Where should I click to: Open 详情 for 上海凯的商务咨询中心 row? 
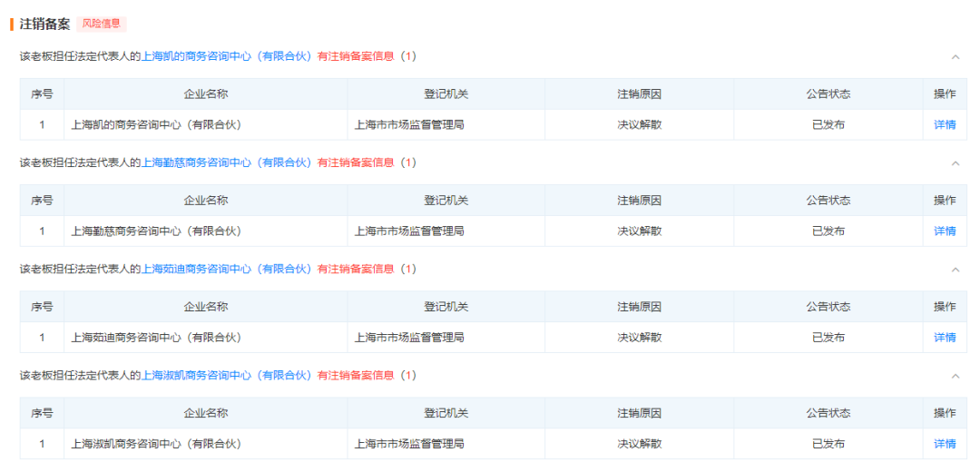(945, 124)
